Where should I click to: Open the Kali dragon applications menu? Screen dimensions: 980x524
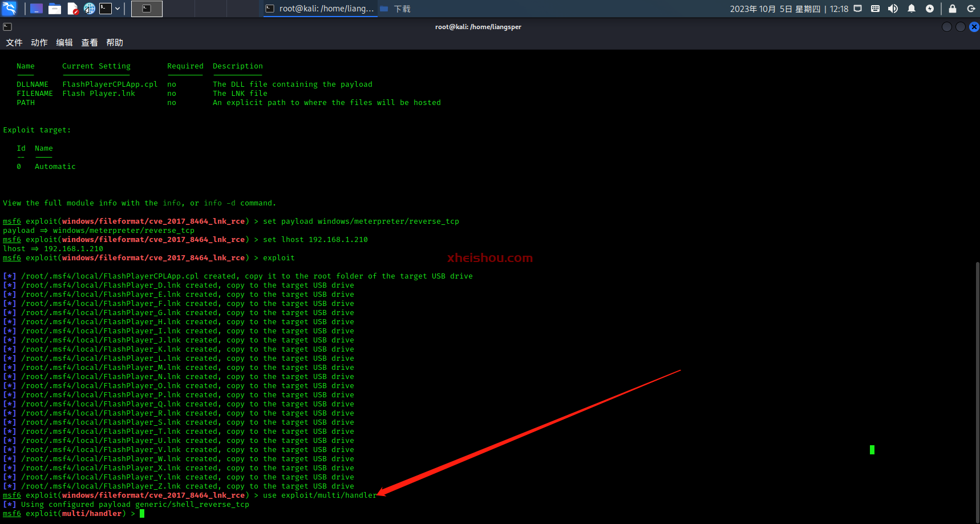pyautogui.click(x=9, y=9)
